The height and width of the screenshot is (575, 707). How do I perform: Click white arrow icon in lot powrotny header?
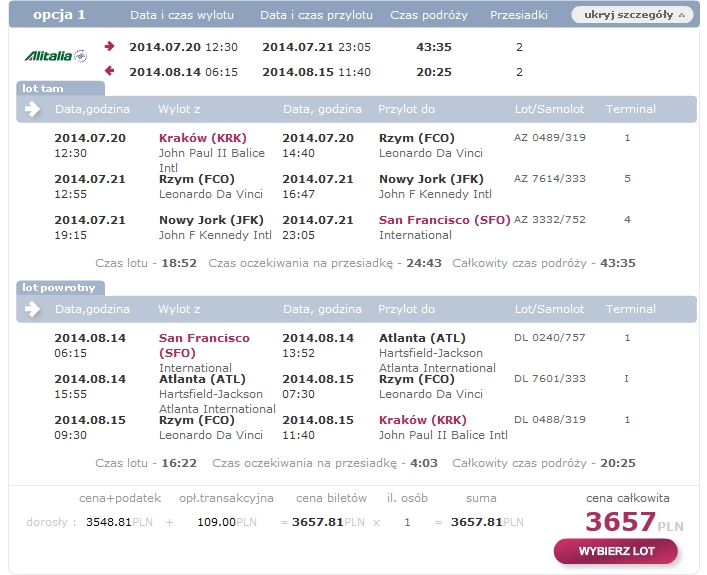point(32,309)
